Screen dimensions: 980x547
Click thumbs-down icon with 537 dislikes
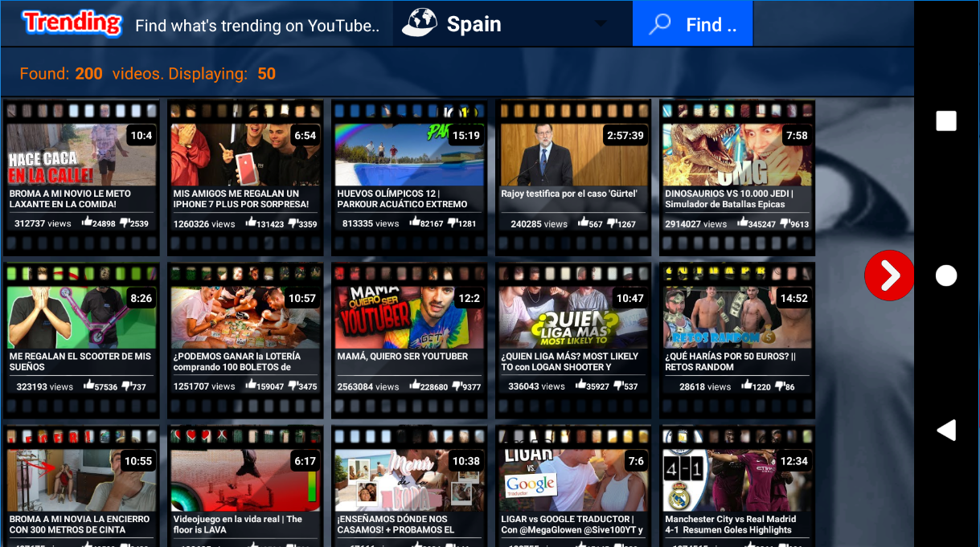617,385
